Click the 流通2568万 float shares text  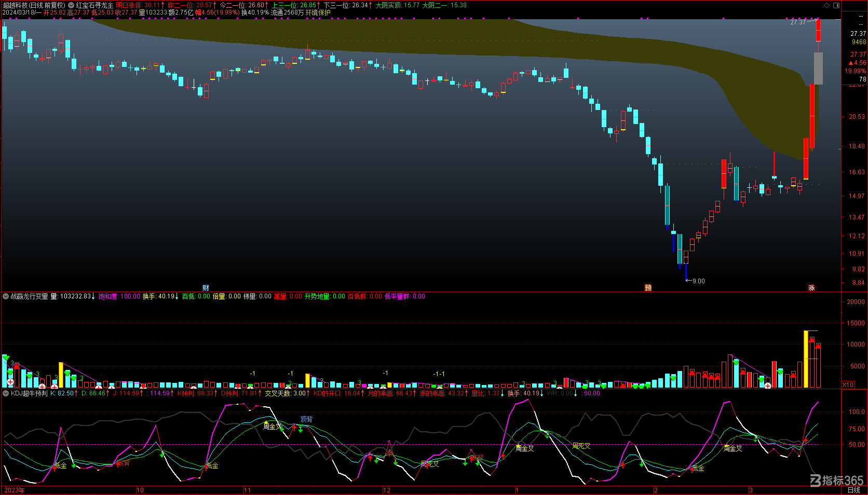[x=287, y=12]
